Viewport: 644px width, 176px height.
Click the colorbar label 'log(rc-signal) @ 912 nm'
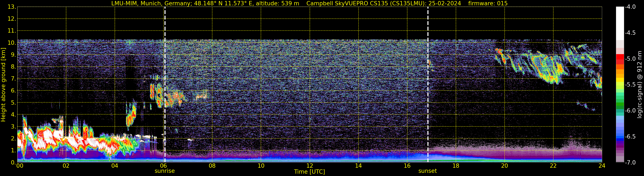point(640,85)
